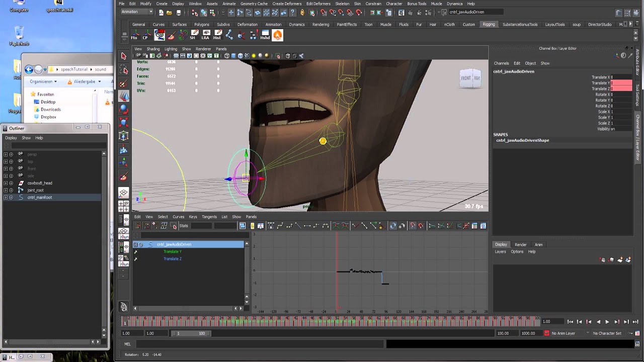Image resolution: width=644 pixels, height=362 pixels.
Task: Toggle pin on Translate Y curve
Action: [135, 251]
